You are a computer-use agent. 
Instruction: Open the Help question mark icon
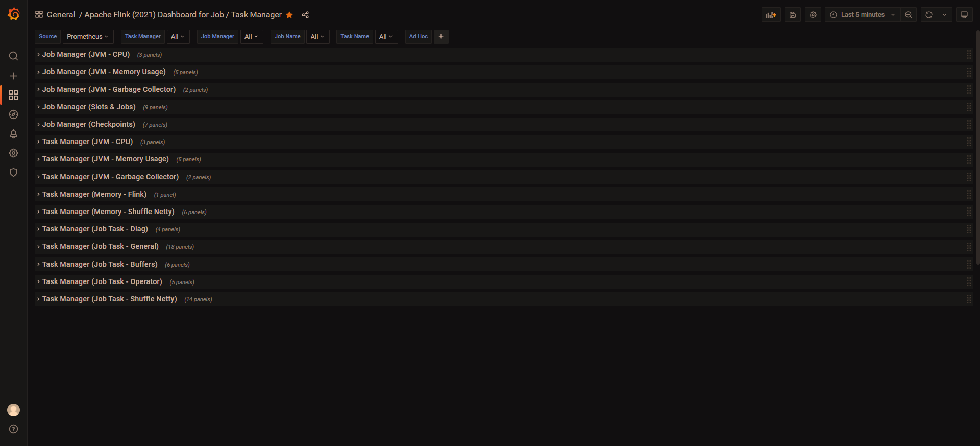tap(14, 429)
